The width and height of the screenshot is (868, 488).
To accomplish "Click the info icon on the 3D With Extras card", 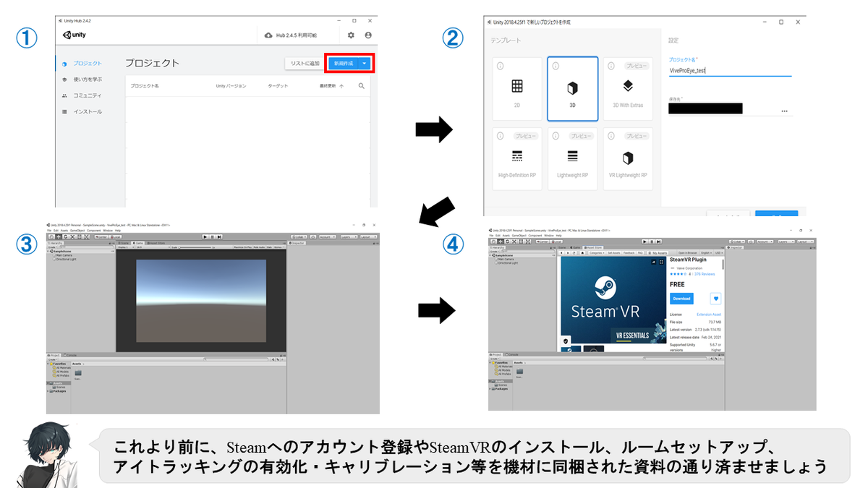I will click(x=611, y=66).
